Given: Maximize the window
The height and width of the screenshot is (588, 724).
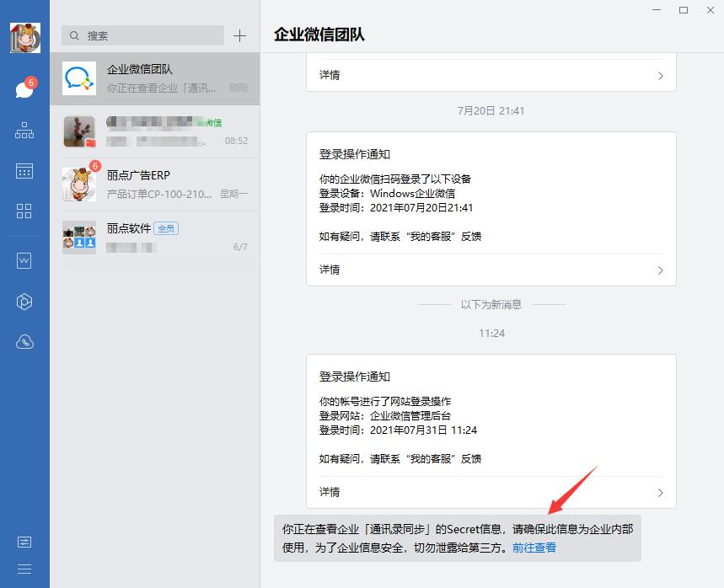Looking at the screenshot, I should pyautogui.click(x=684, y=10).
